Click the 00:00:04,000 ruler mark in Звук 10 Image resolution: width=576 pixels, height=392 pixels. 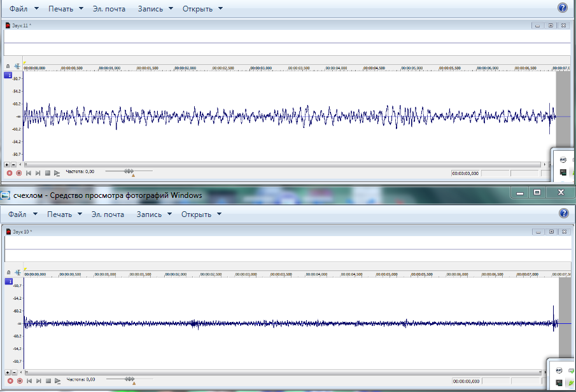point(317,274)
